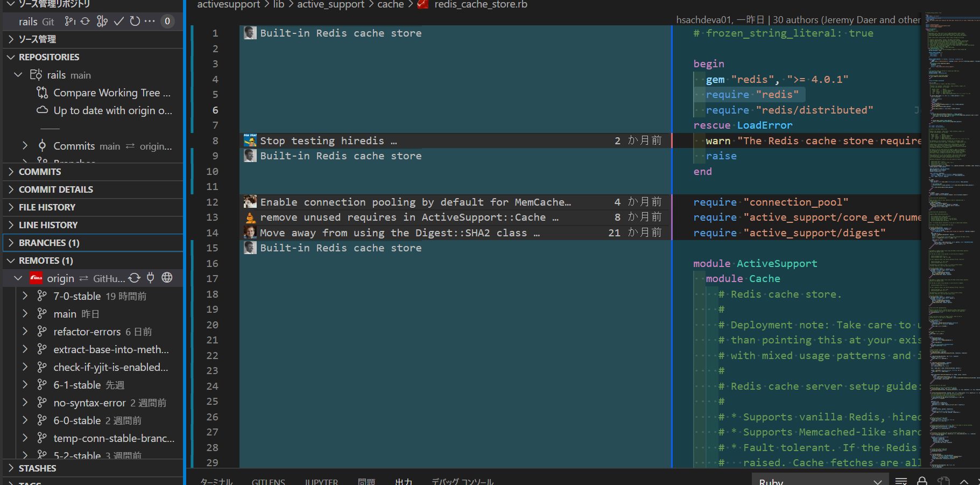This screenshot has height=485, width=980.
Task: Click the activesupport breadcrumb segment
Action: [229, 4]
